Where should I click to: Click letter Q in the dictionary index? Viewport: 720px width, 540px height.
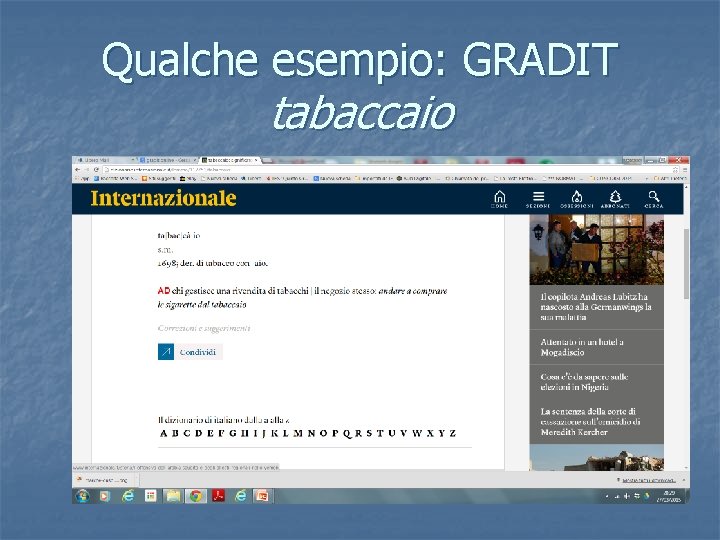pos(347,433)
